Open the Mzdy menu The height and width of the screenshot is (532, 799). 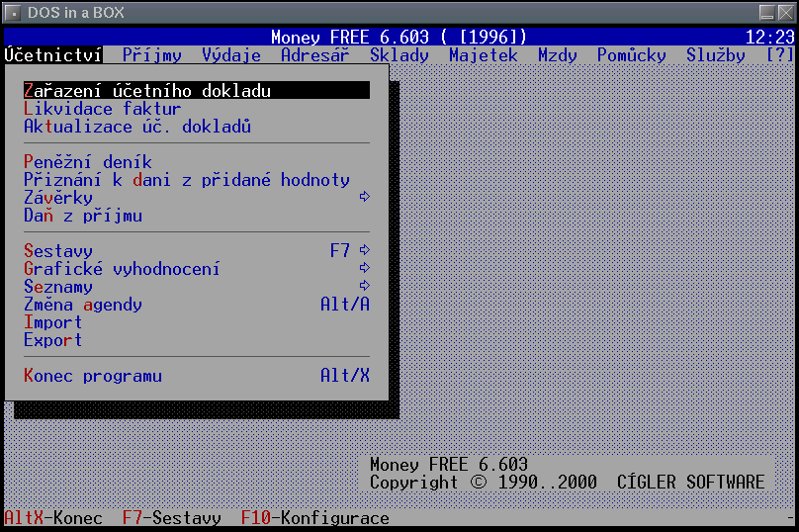pos(558,55)
